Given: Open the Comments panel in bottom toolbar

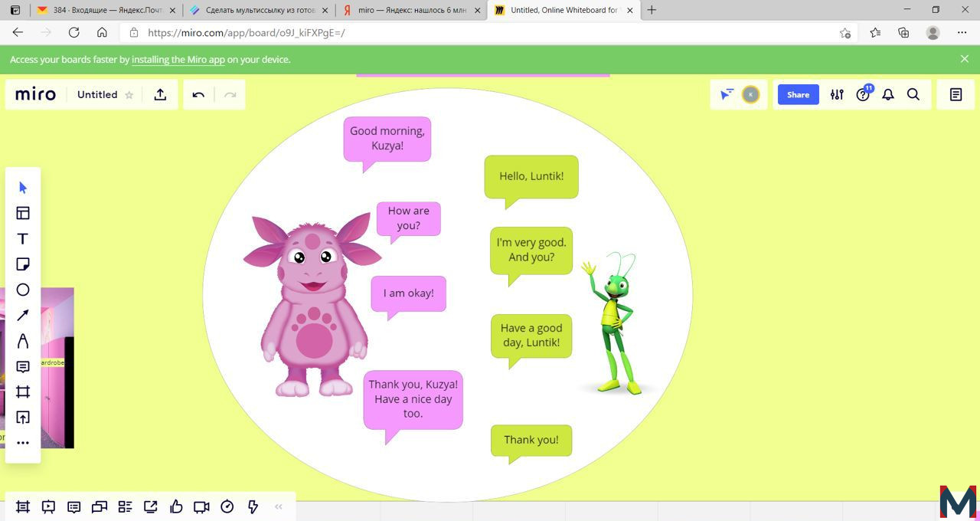Looking at the screenshot, I should pos(74,506).
